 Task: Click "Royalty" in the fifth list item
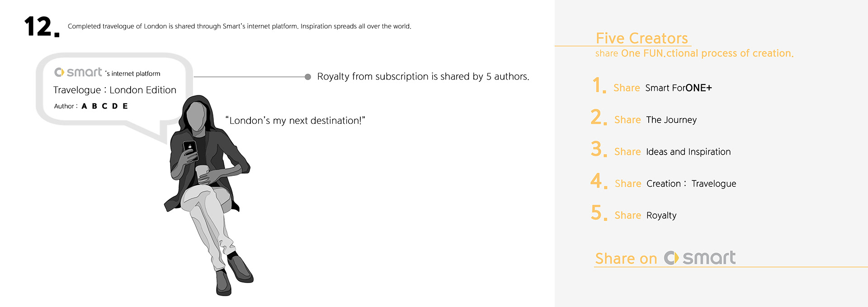[x=661, y=216]
